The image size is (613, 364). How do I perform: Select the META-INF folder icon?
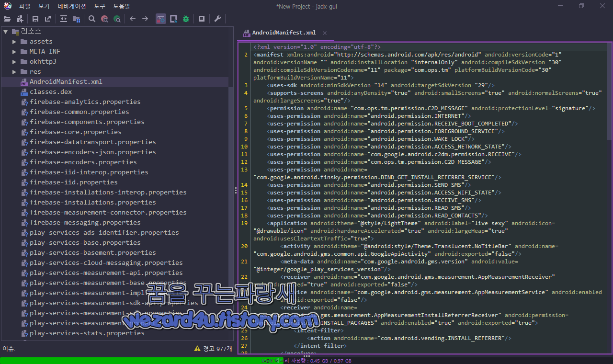(24, 52)
